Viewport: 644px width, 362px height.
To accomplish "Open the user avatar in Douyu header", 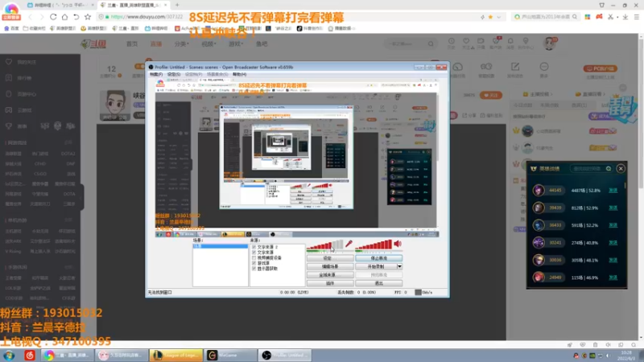I will click(x=549, y=43).
